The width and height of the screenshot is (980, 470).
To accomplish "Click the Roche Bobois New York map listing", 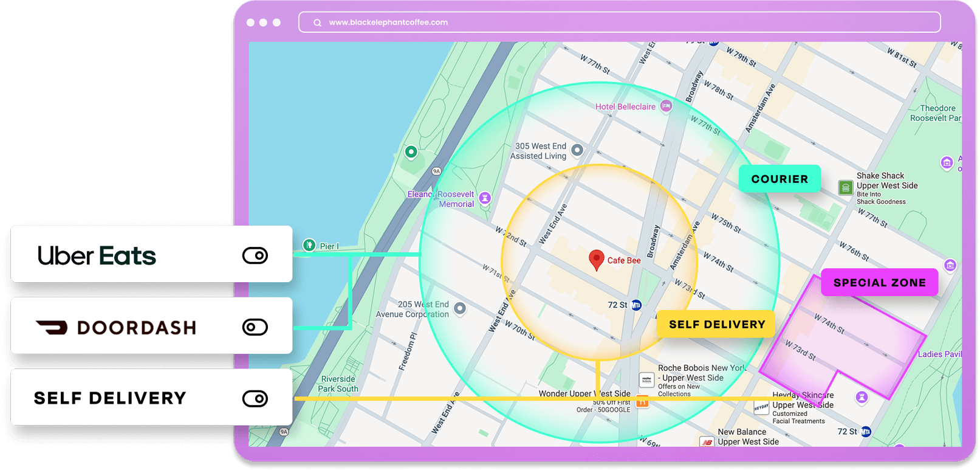I will coord(646,379).
